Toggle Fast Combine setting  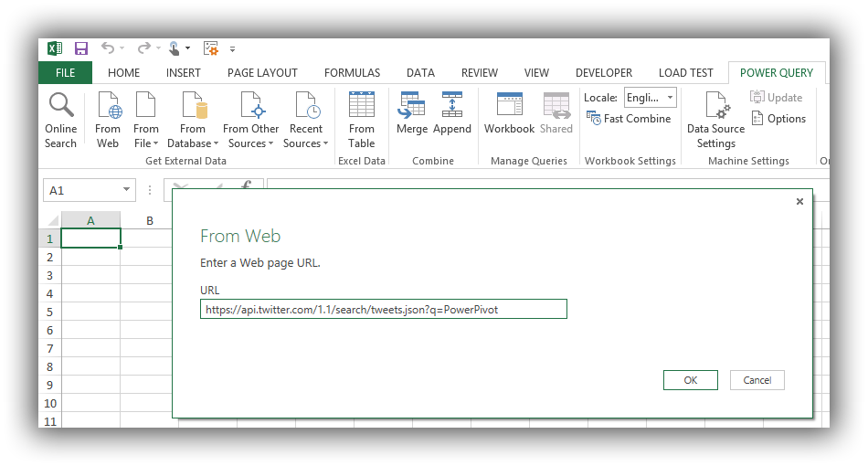click(629, 119)
